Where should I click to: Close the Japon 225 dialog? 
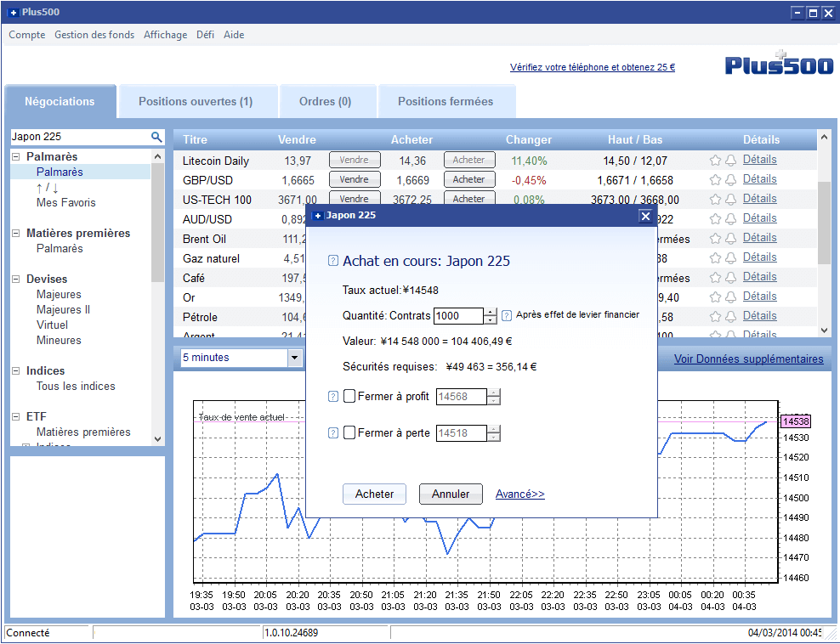tap(645, 217)
